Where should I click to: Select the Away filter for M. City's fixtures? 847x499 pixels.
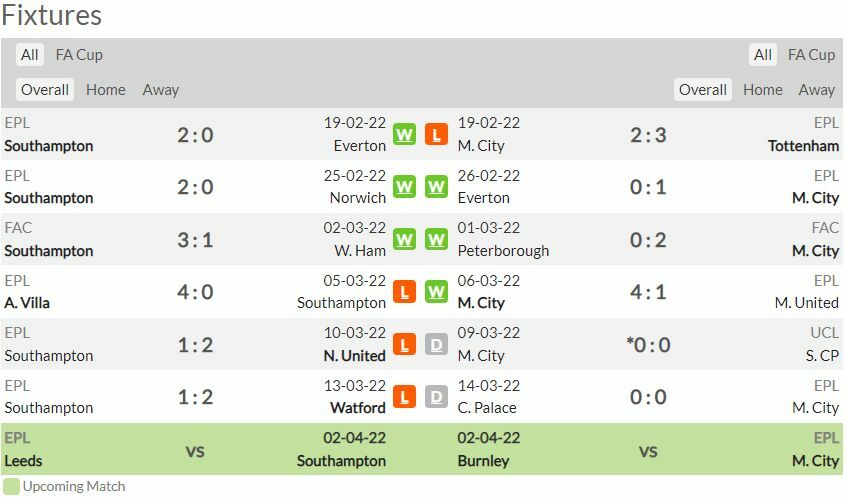click(x=816, y=90)
